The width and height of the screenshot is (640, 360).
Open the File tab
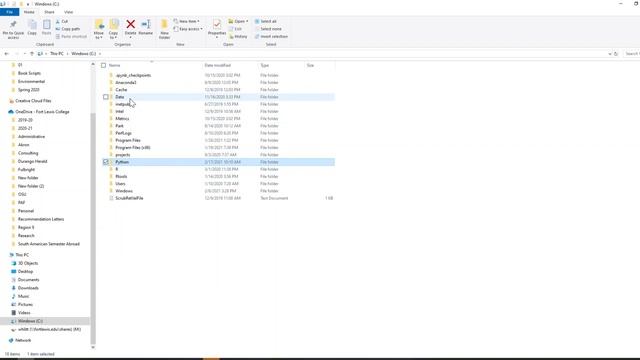(x=9, y=12)
